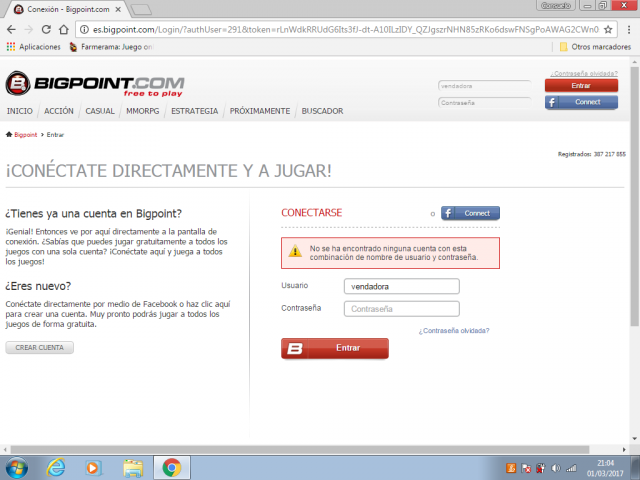The image size is (640, 480).
Task: Click Facebook Connect beside CONECTARSE
Action: point(470,213)
